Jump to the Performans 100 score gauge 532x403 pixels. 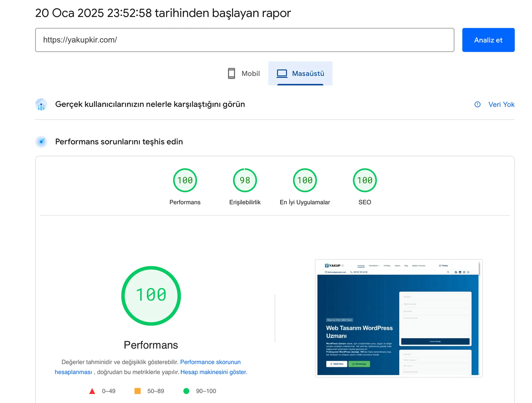pos(185,180)
